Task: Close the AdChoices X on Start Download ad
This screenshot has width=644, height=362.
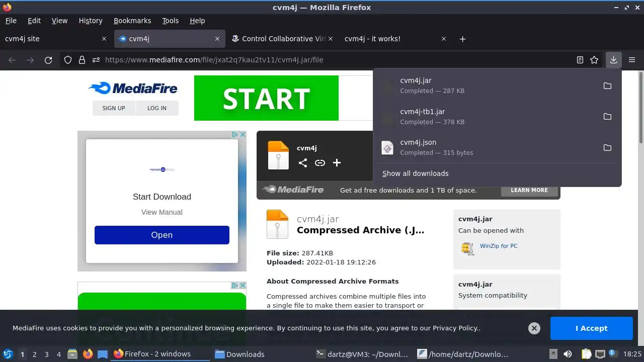Action: point(243,135)
